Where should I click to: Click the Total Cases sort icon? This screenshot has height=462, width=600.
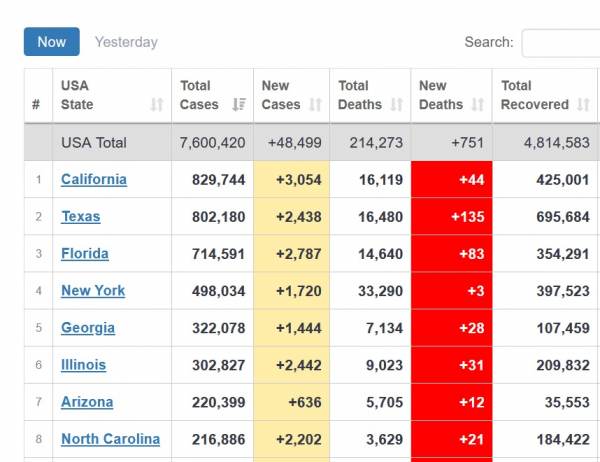[x=239, y=104]
